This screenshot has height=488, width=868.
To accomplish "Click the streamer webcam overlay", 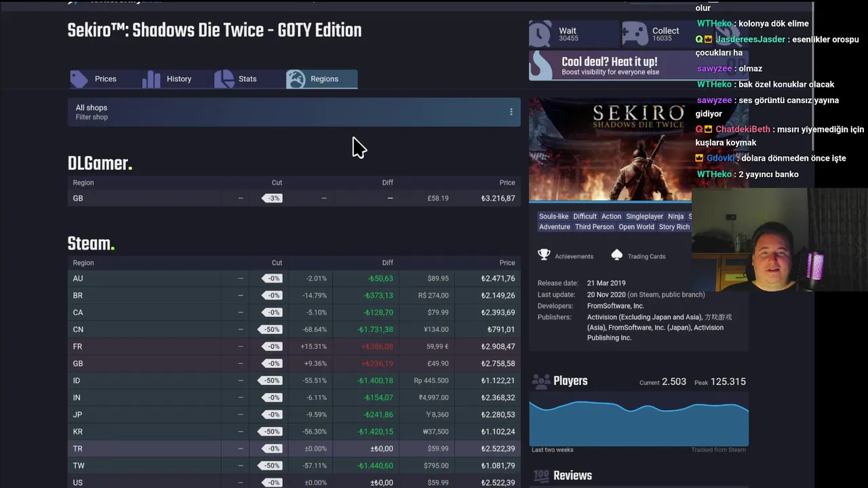I will 780,239.
